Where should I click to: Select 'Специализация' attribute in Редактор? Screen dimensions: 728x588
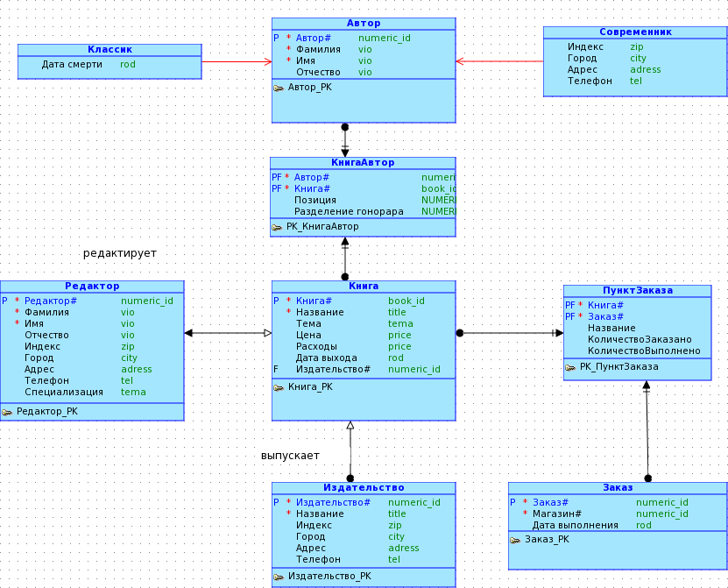click(63, 393)
